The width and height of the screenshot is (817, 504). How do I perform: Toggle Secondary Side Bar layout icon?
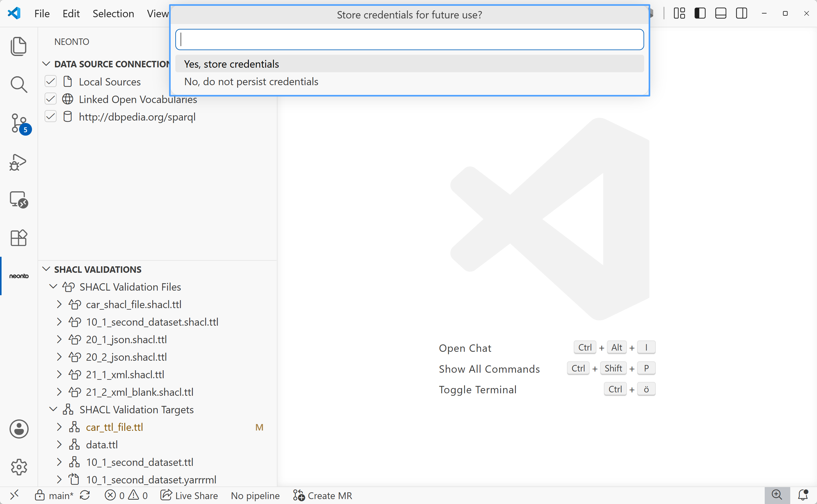741,13
